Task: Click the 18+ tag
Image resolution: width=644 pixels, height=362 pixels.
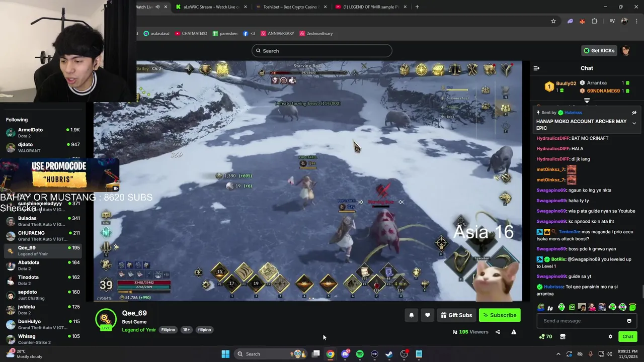Action: 186,330
